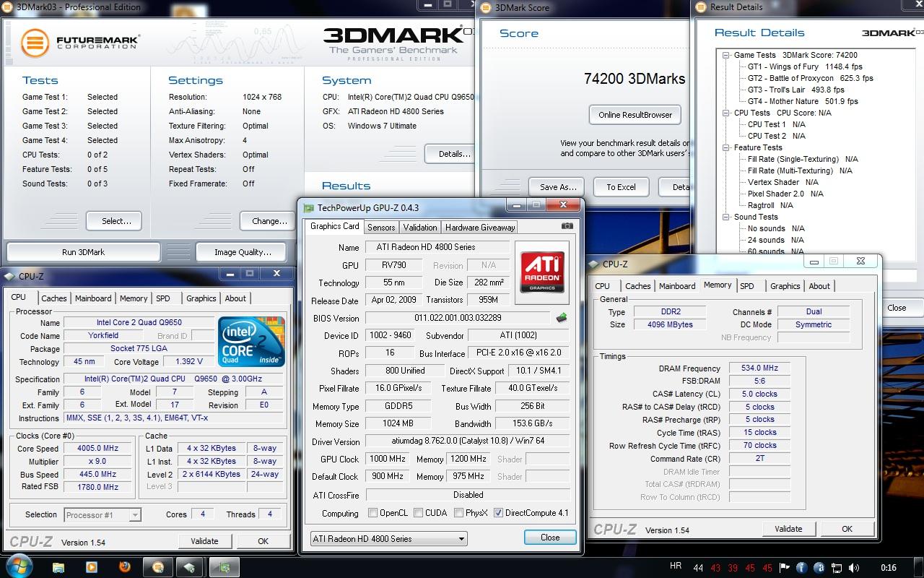Toggle the CUDA checkbox
Image resolution: width=924 pixels, height=578 pixels.
tap(418, 513)
